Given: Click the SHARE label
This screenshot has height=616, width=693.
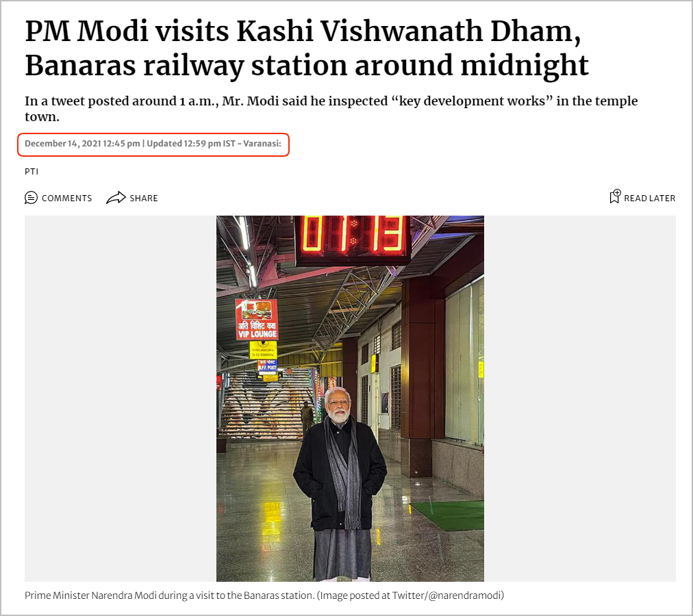Looking at the screenshot, I should 144,198.
